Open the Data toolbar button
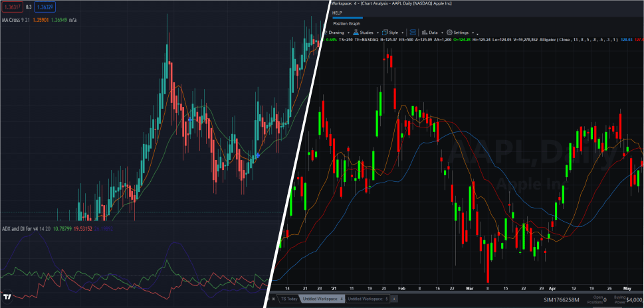Screen dimensions: 644x308 tap(433, 33)
